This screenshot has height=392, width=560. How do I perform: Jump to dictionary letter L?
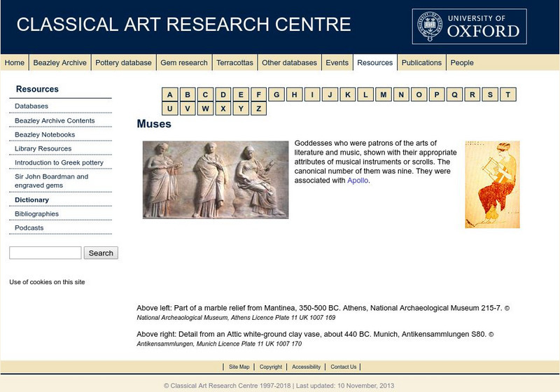click(365, 94)
